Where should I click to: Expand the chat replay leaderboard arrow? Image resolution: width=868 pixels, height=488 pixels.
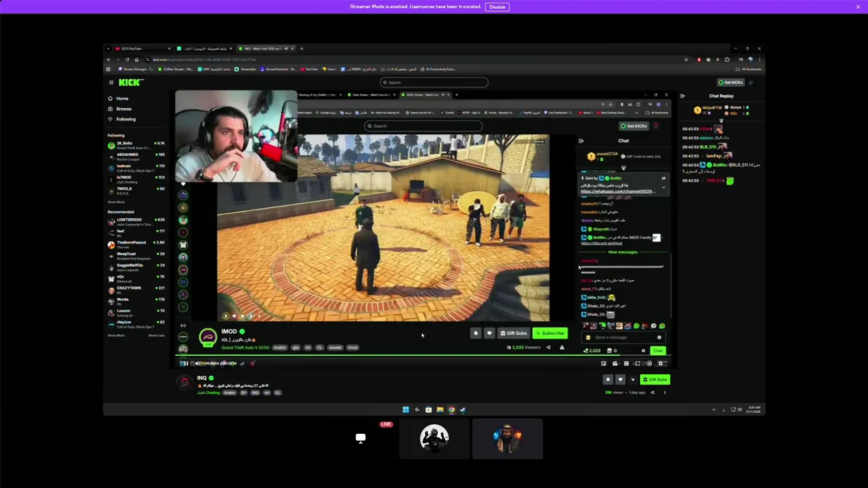(721, 121)
